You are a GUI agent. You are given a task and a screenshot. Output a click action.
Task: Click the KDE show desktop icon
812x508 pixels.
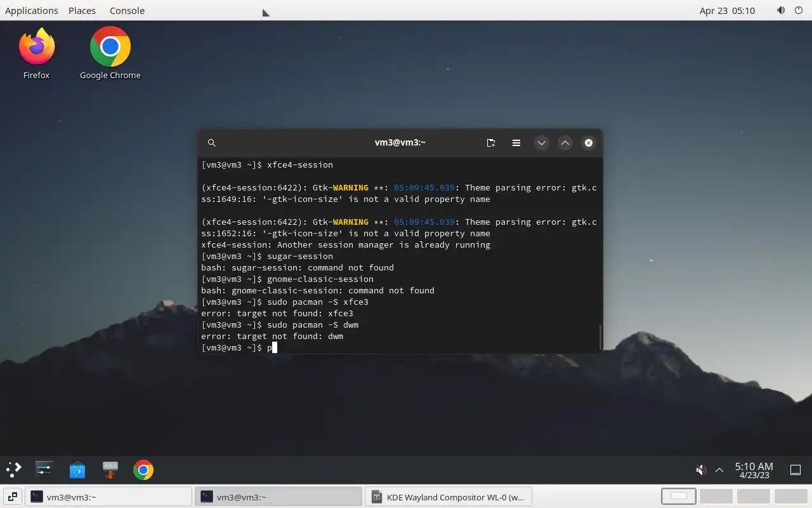(796, 470)
